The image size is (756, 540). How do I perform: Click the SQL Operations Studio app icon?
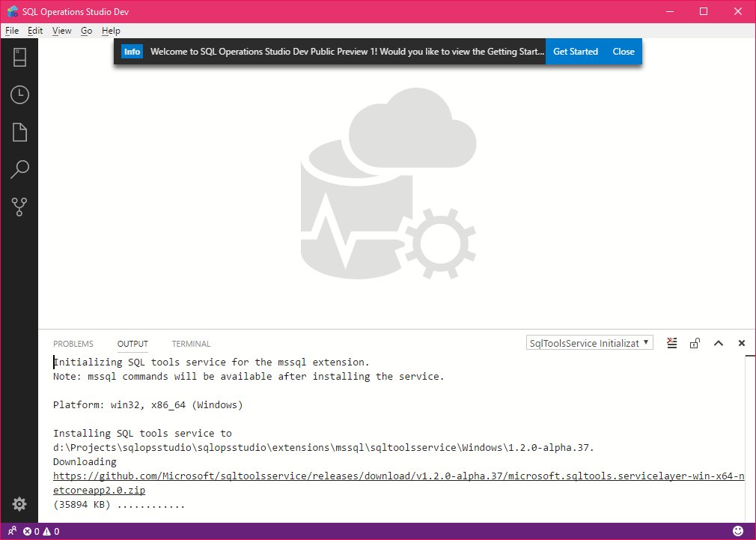[13, 11]
